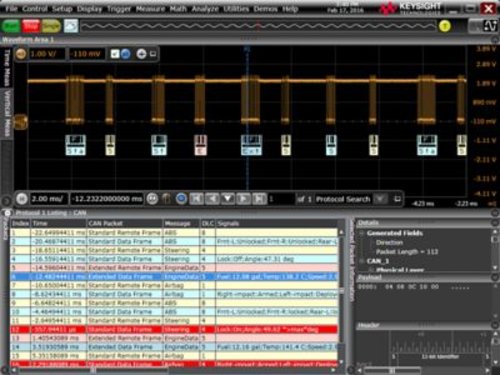Click the plus add-channel icon
500x375 pixels.
(141, 54)
